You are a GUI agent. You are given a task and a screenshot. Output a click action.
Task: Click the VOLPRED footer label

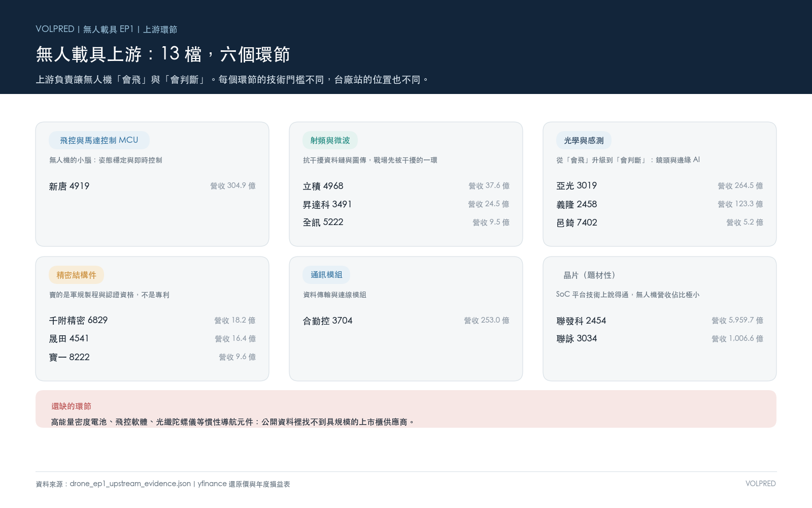coord(761,484)
